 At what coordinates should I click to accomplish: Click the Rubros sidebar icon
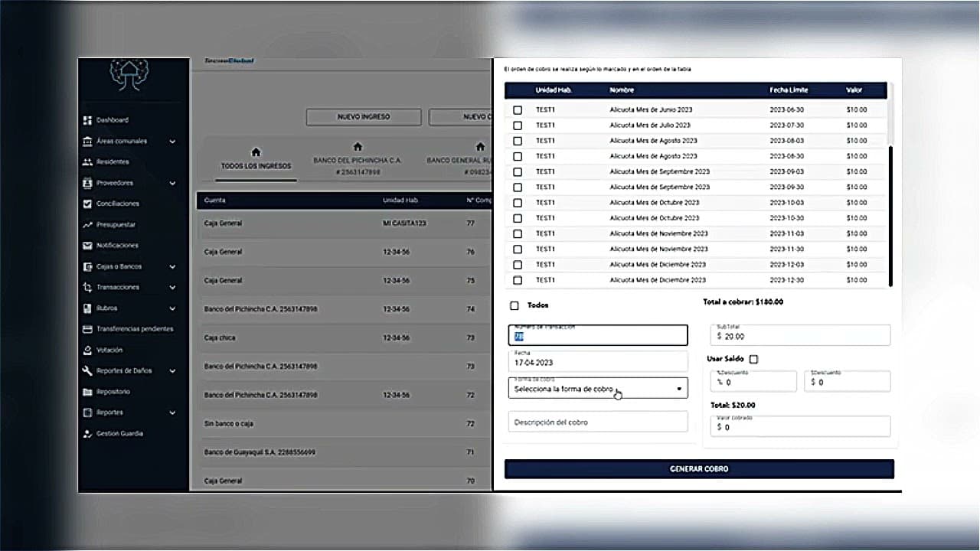[87, 308]
